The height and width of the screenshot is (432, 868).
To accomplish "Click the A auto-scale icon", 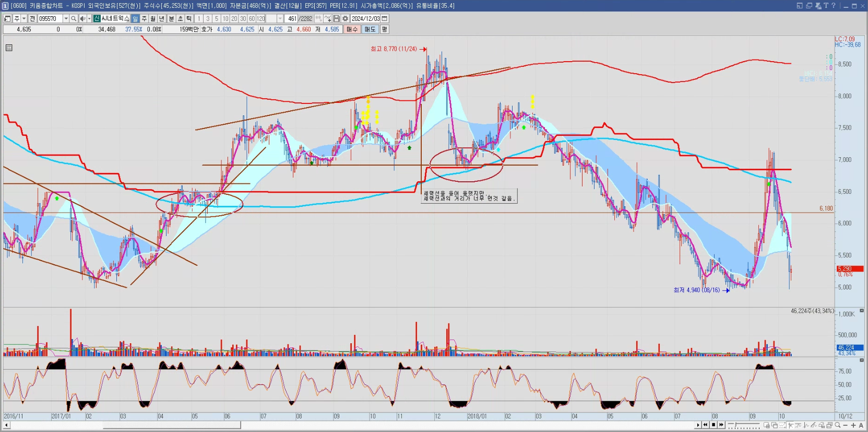I will pos(861,425).
